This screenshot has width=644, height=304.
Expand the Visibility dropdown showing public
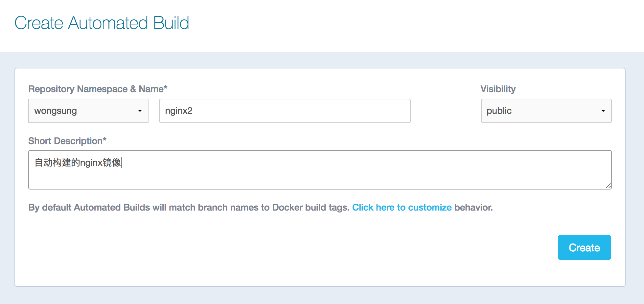point(546,111)
